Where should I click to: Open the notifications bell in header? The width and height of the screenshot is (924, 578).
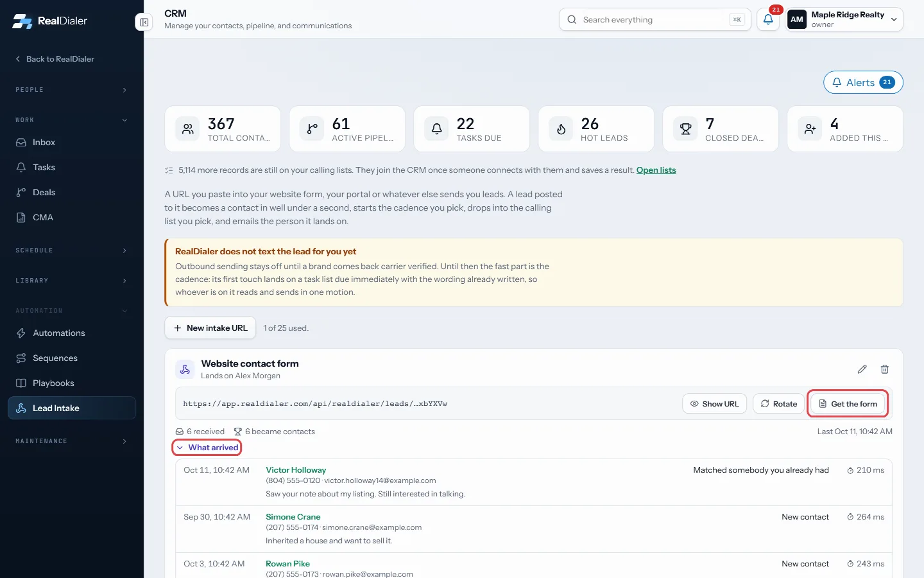768,19
